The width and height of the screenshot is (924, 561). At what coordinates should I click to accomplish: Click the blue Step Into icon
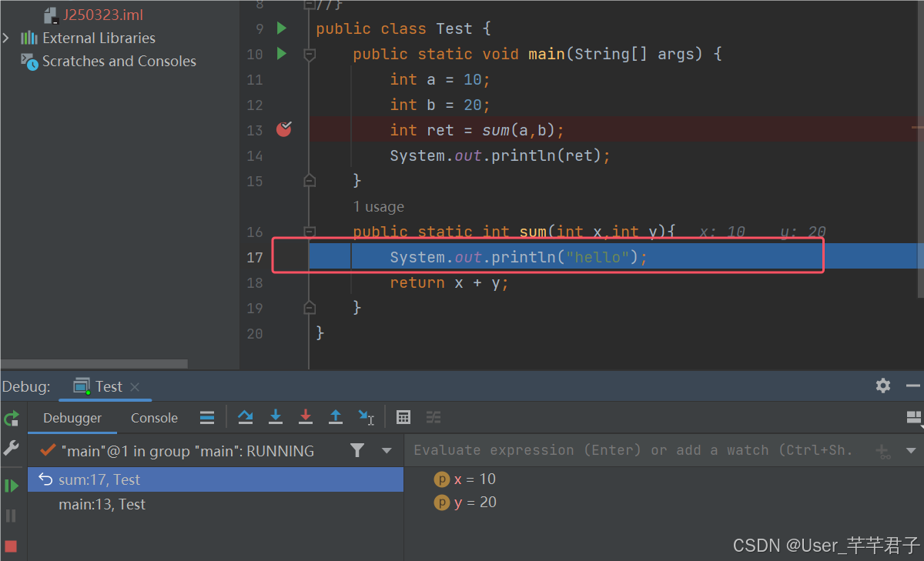tap(276, 417)
